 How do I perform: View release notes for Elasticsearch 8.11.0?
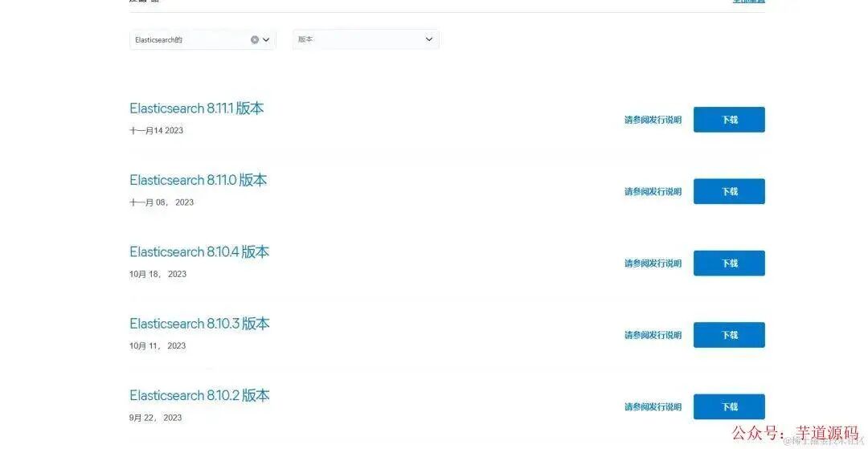653,192
